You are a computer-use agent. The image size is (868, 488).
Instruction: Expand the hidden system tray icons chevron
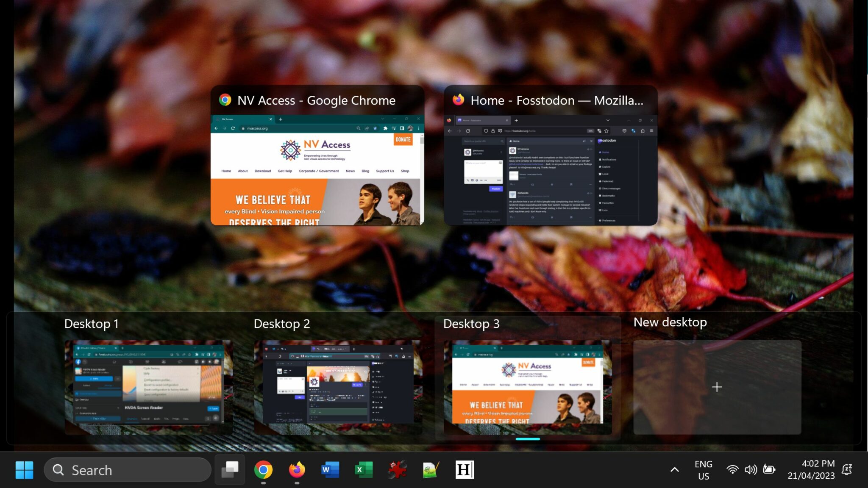pos(674,470)
